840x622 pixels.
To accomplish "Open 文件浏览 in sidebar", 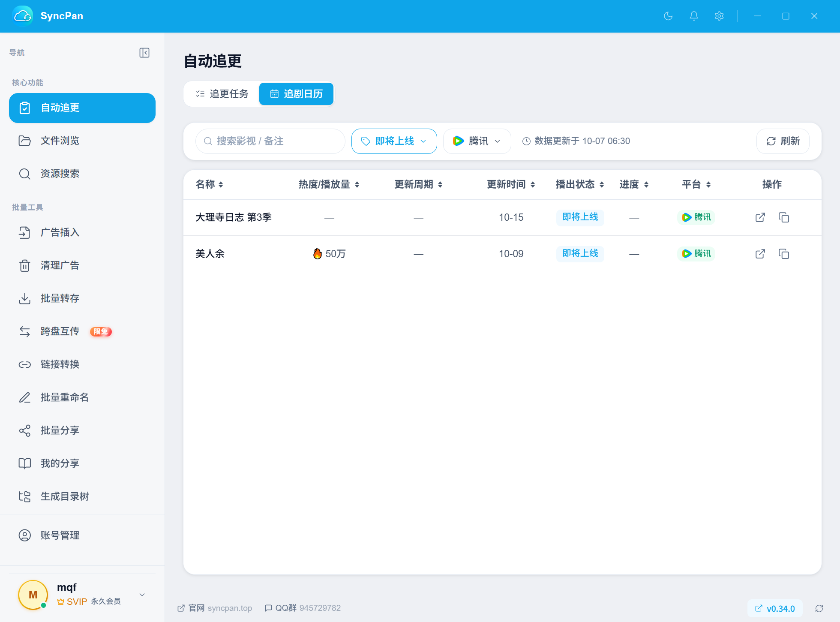I will tap(82, 141).
